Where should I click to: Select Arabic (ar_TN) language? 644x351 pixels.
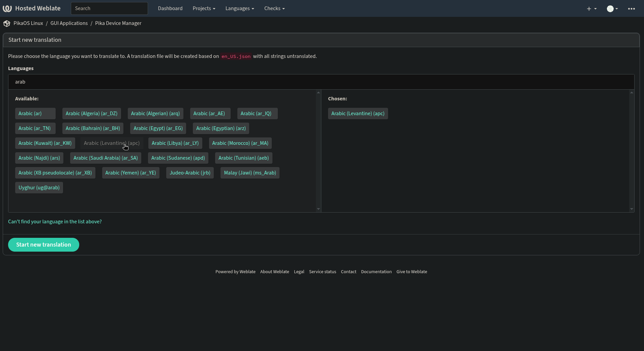click(35, 128)
